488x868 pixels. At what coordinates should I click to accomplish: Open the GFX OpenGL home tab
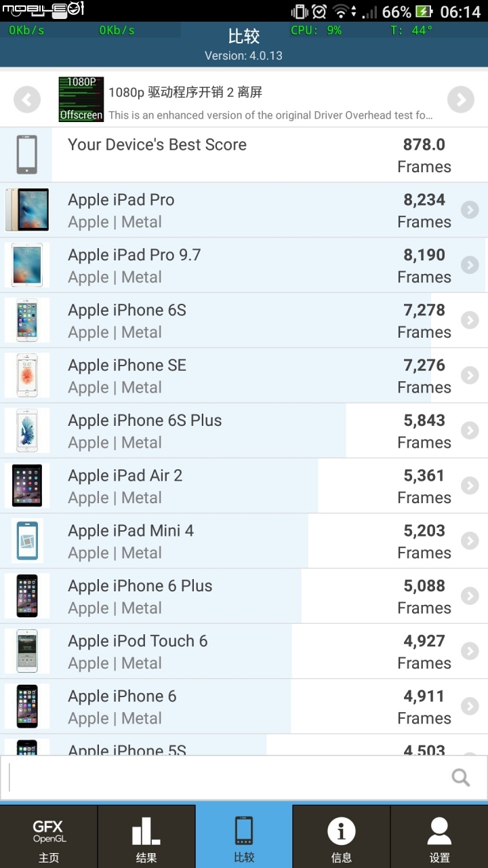click(49, 837)
